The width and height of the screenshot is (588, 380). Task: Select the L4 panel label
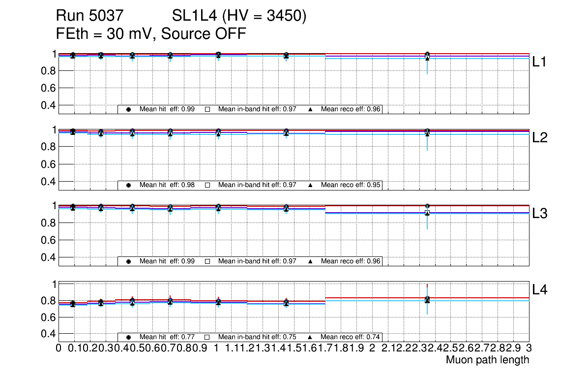pyautogui.click(x=540, y=290)
